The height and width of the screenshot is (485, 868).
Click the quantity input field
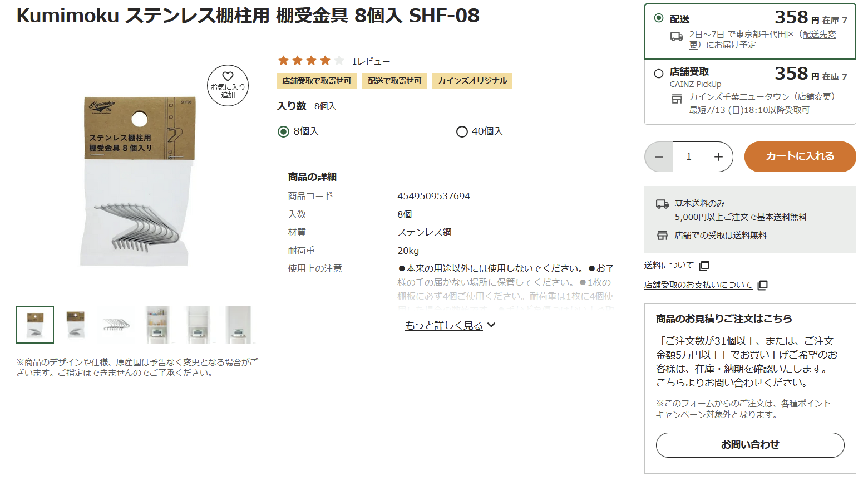688,157
